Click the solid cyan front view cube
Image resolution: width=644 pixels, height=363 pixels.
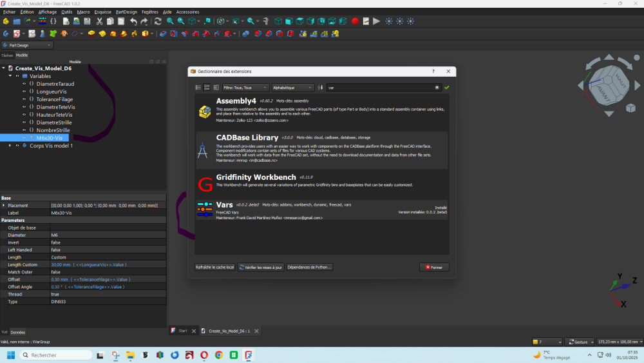pos(289,21)
